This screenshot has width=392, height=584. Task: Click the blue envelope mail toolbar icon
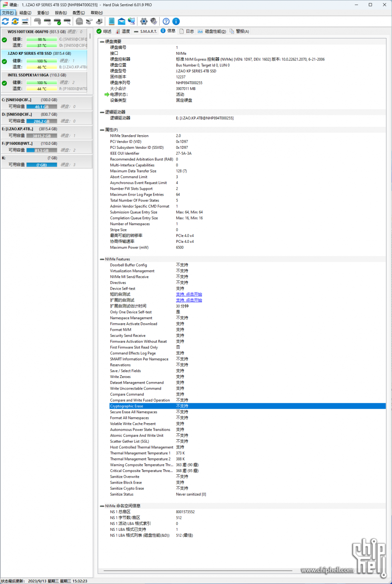tap(122, 21)
